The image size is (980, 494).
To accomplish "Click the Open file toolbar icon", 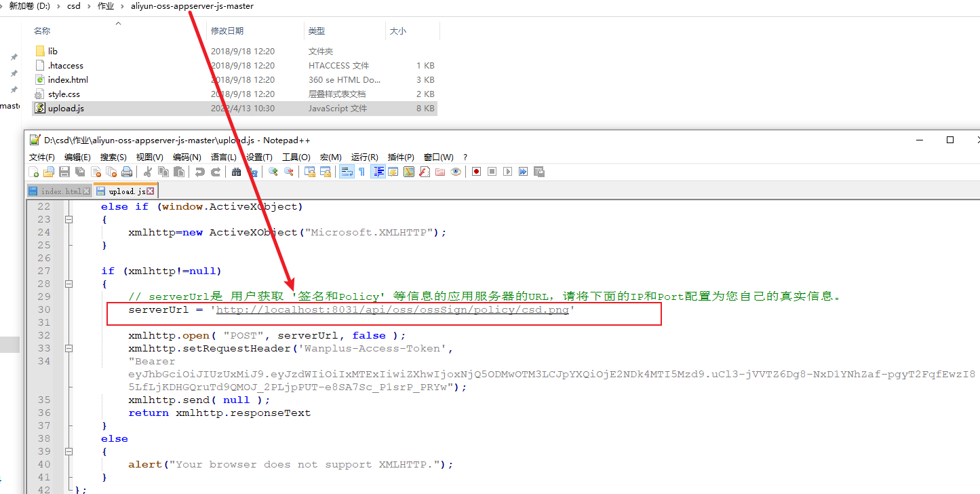I will (x=49, y=172).
